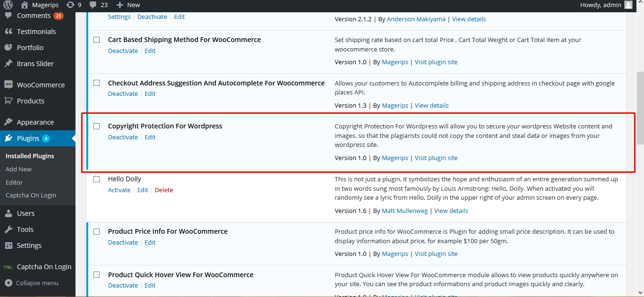View details for Checkout Address Suggestion plugin
The height and width of the screenshot is (297, 644).
pos(432,105)
